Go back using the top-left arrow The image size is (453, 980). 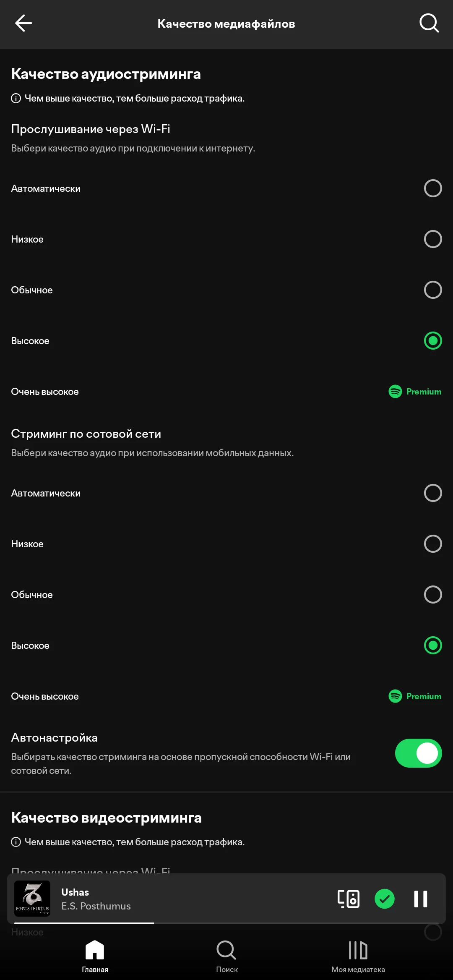pos(23,24)
